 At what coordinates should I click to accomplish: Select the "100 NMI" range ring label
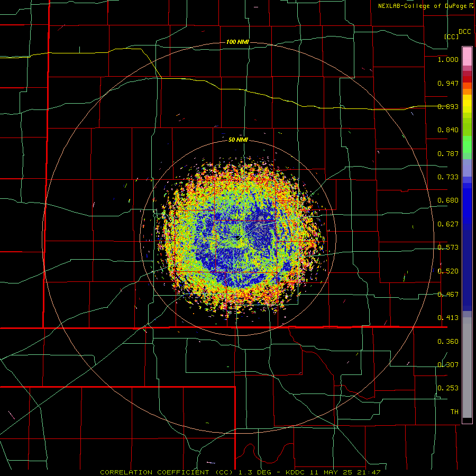pyautogui.click(x=237, y=42)
